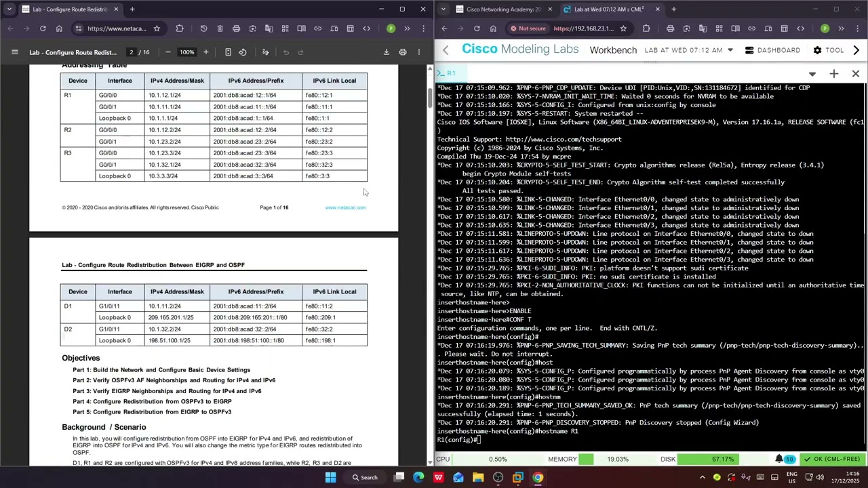
Task: Rotate the PDF counterclockwise
Action: 243,52
